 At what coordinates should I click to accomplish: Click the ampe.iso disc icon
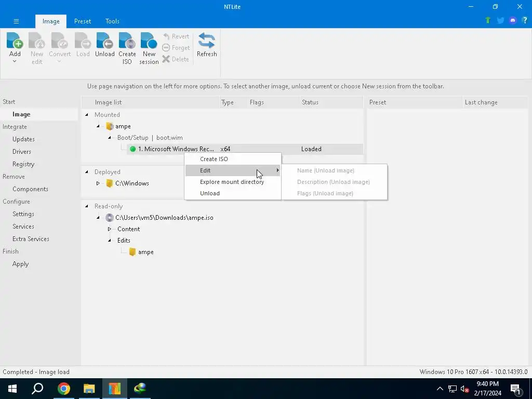[x=109, y=218]
